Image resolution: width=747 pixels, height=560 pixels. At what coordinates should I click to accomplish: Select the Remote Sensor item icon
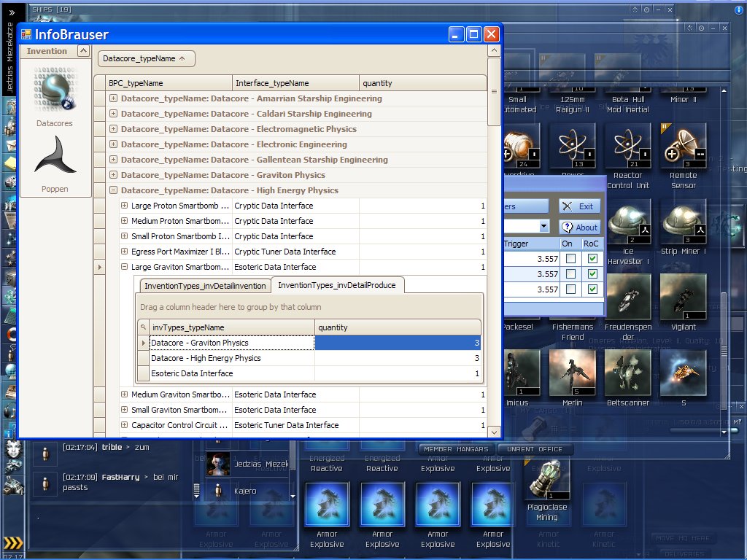[x=683, y=145]
